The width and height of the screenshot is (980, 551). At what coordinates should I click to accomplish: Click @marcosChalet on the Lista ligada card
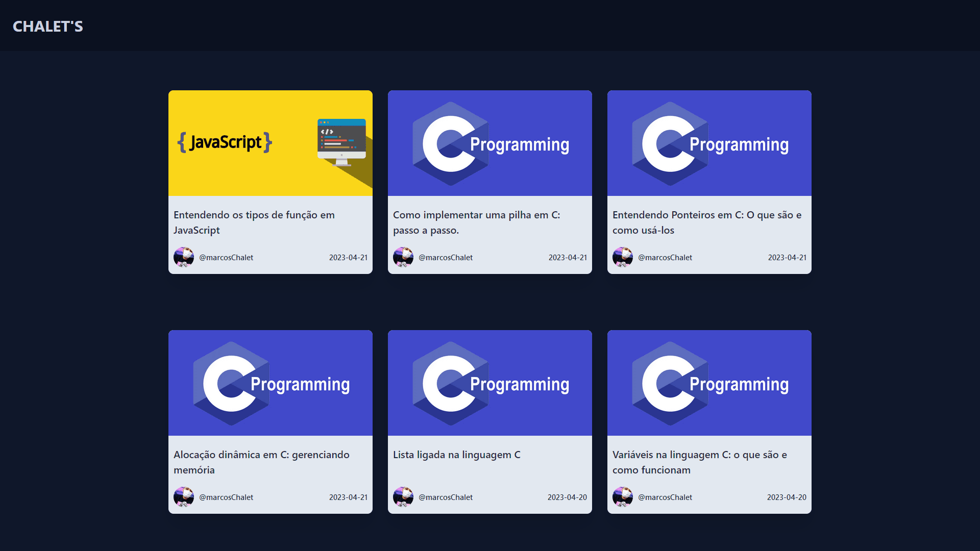446,497
